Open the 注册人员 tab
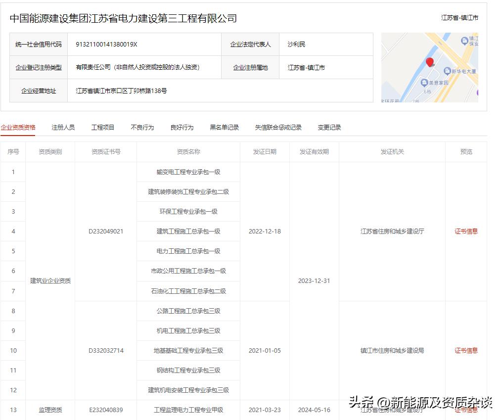 pyautogui.click(x=63, y=127)
